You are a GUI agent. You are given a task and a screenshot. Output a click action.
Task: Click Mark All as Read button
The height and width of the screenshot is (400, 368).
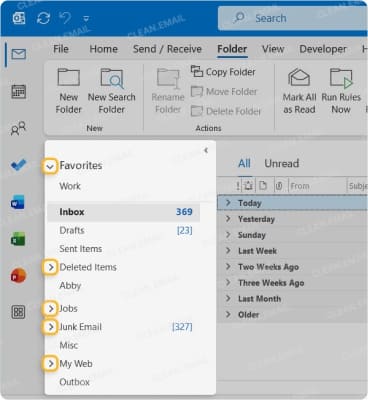pyautogui.click(x=299, y=91)
